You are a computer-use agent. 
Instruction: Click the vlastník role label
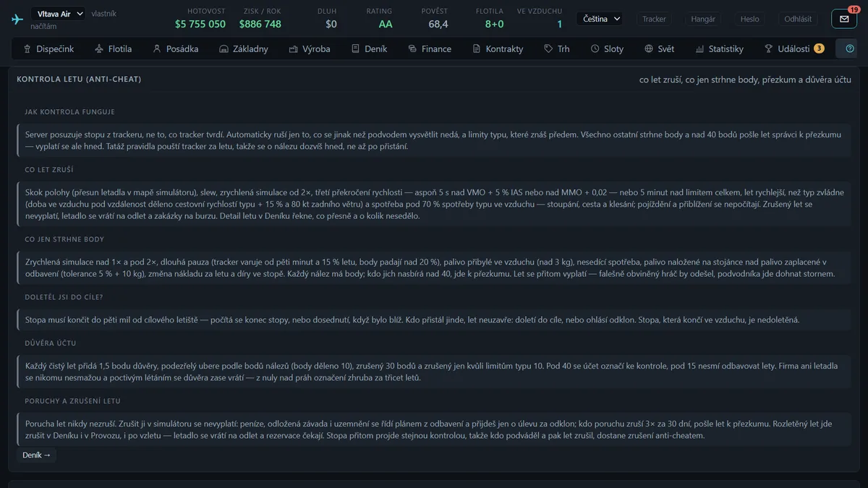103,14
